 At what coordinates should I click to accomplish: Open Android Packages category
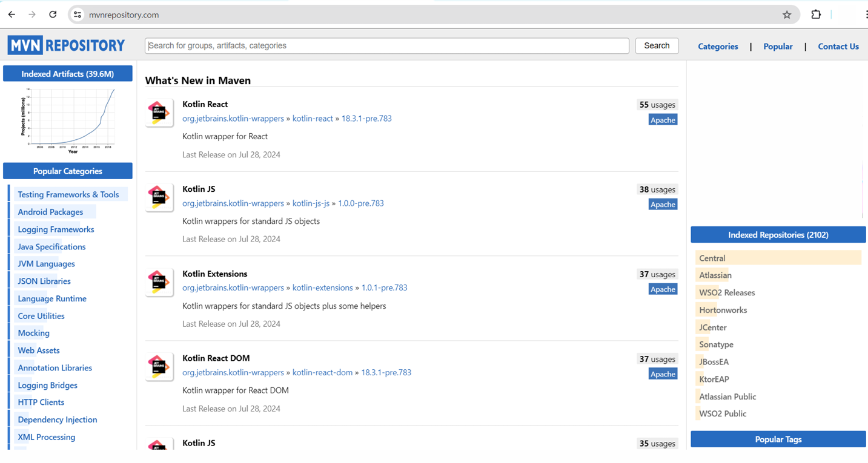point(50,212)
